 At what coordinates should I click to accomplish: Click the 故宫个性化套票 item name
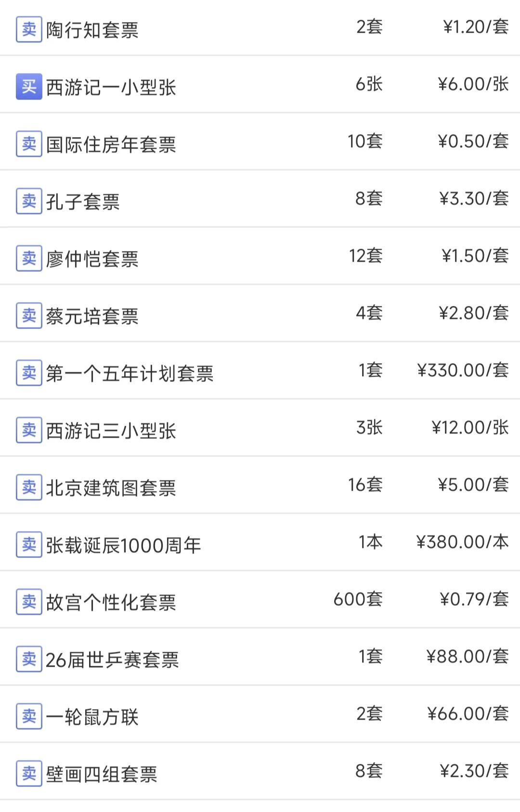pyautogui.click(x=111, y=602)
